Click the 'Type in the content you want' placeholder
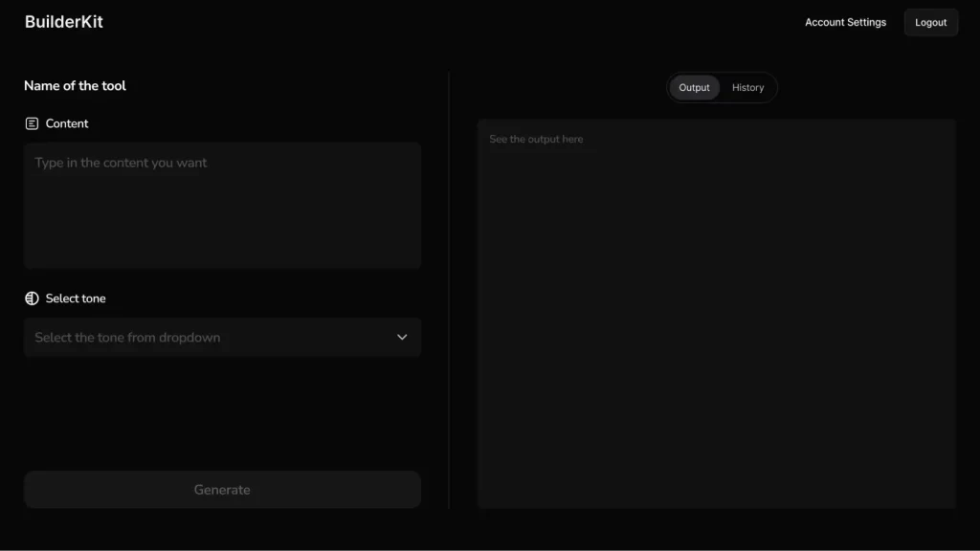This screenshot has height=551, width=980. (121, 163)
